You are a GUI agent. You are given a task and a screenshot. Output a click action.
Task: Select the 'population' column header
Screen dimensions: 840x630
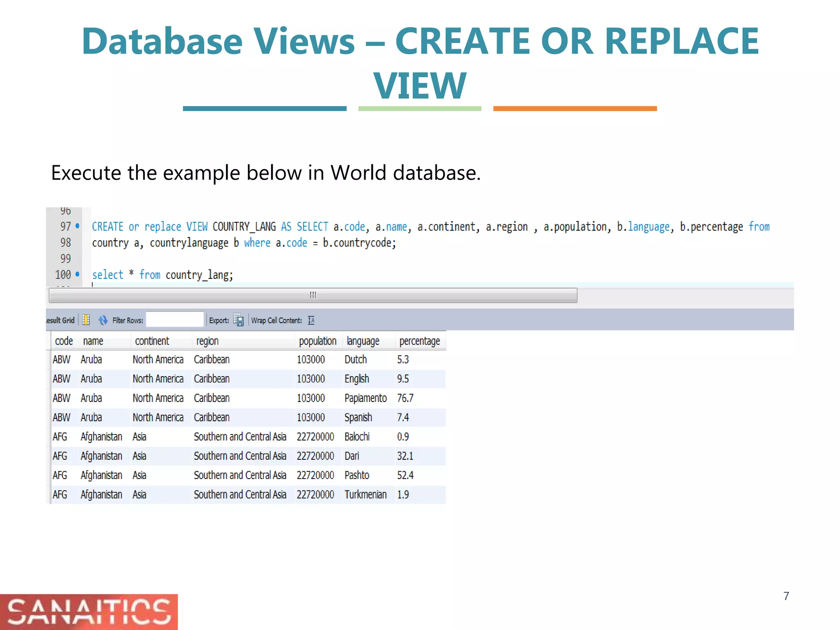coord(318,341)
